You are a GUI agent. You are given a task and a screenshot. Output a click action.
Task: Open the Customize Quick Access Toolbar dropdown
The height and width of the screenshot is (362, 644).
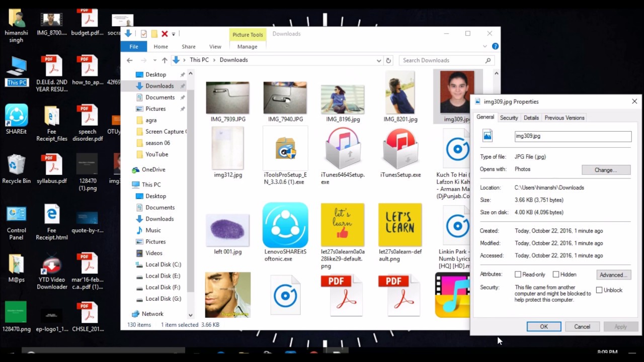[x=174, y=33]
